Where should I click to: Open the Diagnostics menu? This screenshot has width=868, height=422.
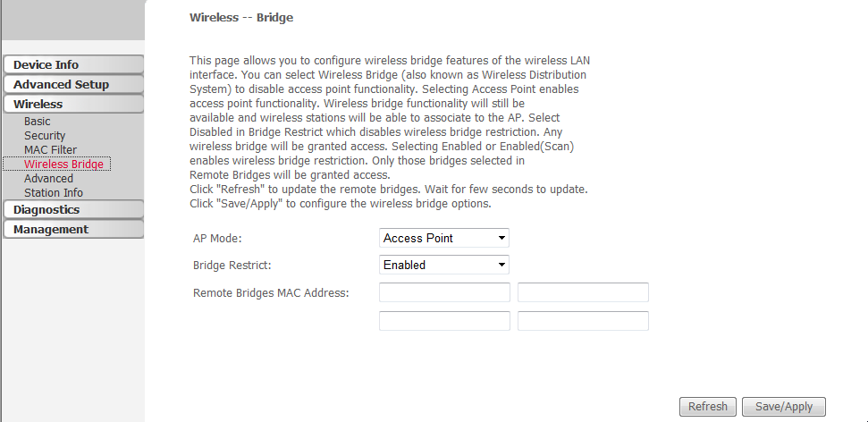pyautogui.click(x=73, y=210)
